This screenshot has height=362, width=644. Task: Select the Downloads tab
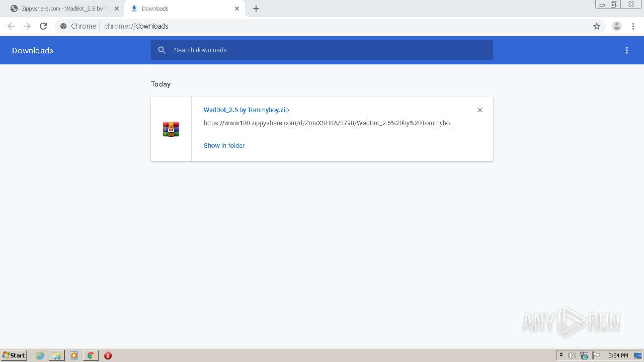click(184, 9)
